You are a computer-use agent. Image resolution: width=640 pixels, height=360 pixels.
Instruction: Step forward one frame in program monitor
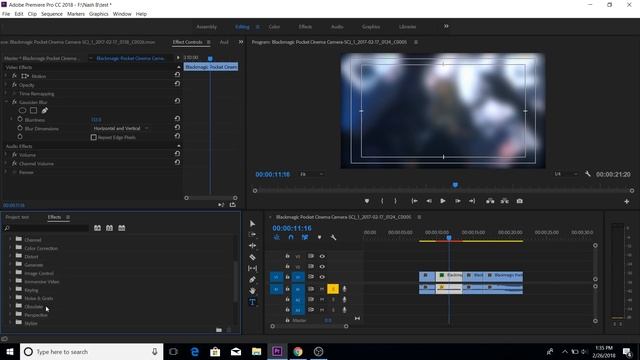pos(458,201)
